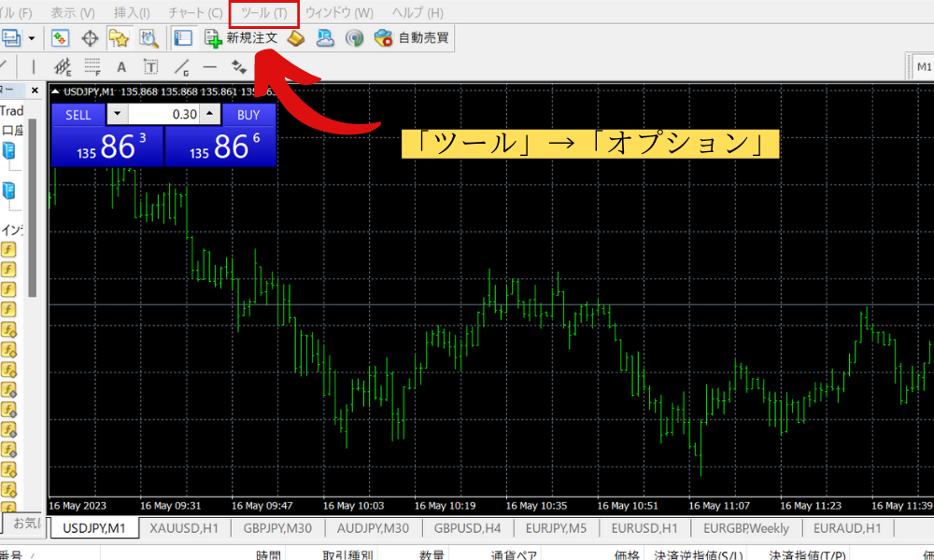The width and height of the screenshot is (934, 560).
Task: Decrease lot volume with the down arrow
Action: [116, 114]
